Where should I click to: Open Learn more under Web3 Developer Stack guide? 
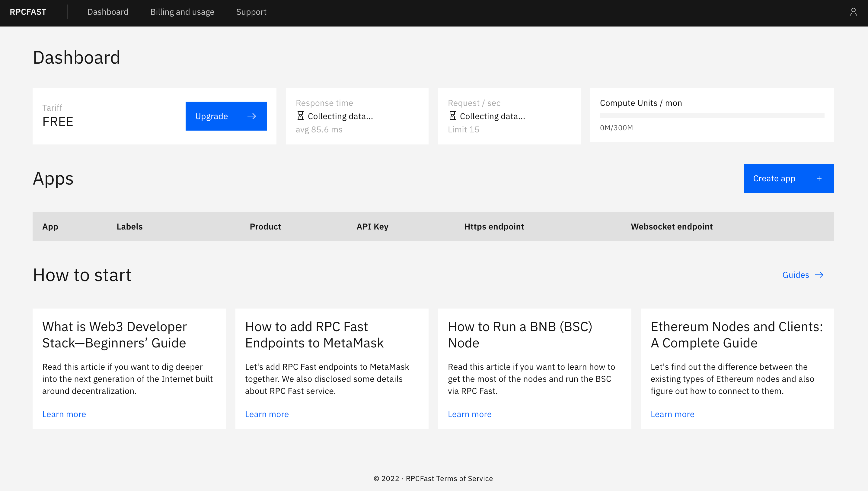pyautogui.click(x=64, y=414)
